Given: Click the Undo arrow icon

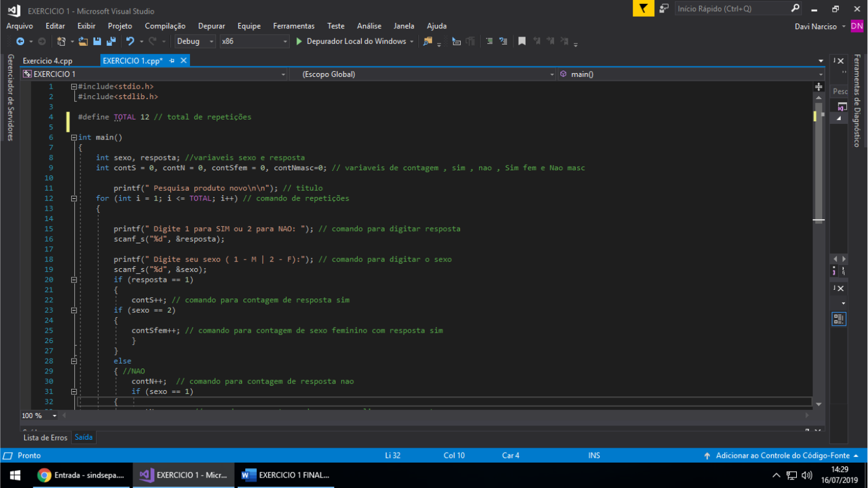Looking at the screenshot, I should pyautogui.click(x=130, y=41).
